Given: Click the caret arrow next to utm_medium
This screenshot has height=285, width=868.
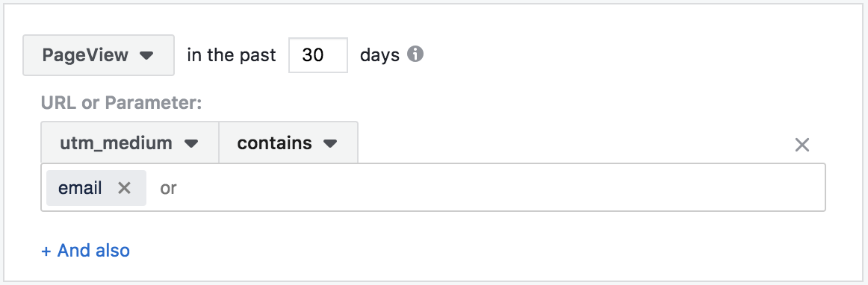Looking at the screenshot, I should click(191, 144).
